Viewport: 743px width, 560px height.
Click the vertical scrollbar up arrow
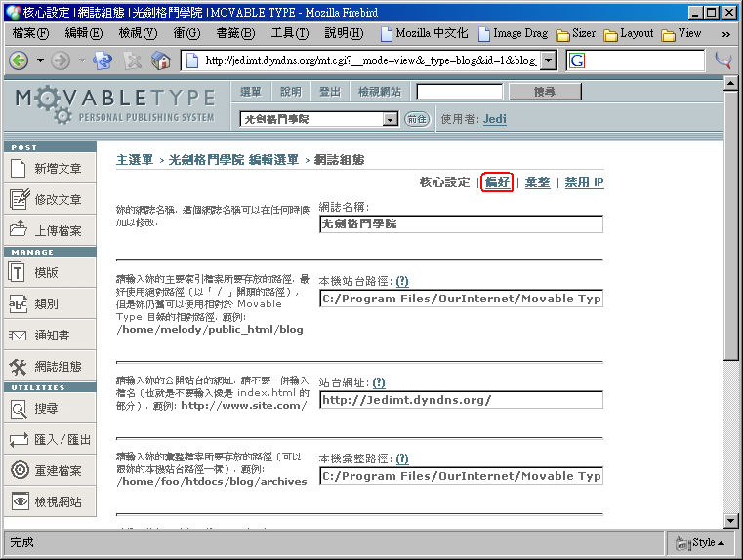[x=730, y=84]
